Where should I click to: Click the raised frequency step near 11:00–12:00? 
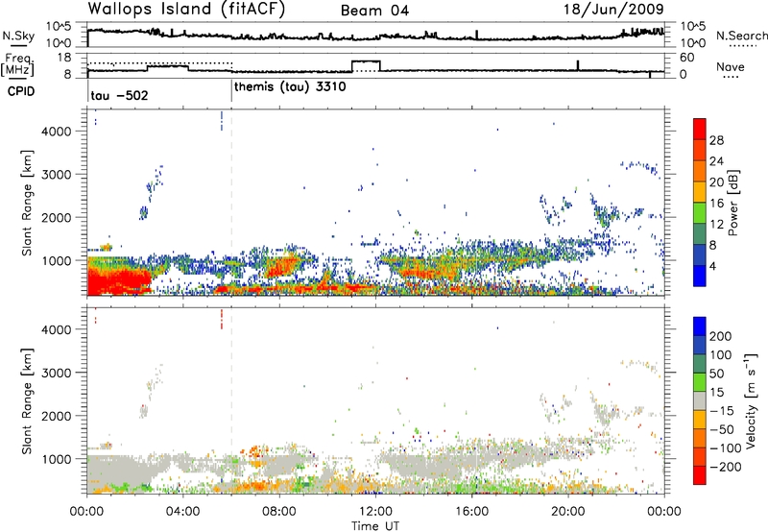click(x=366, y=61)
